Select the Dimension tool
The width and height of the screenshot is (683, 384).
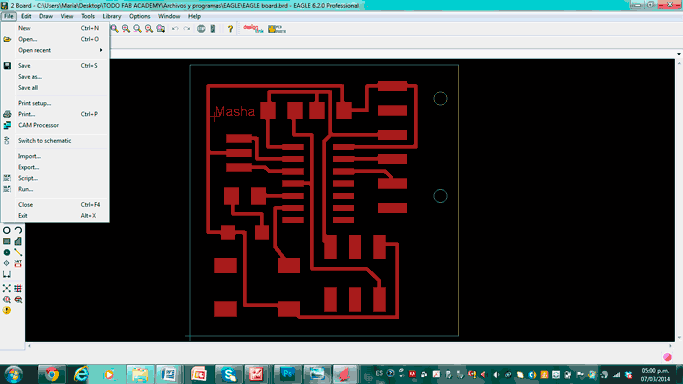tap(7, 274)
